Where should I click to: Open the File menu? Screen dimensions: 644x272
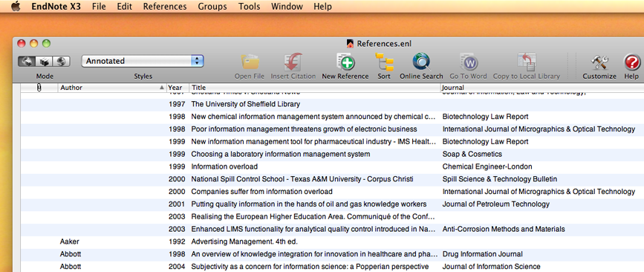(99, 7)
